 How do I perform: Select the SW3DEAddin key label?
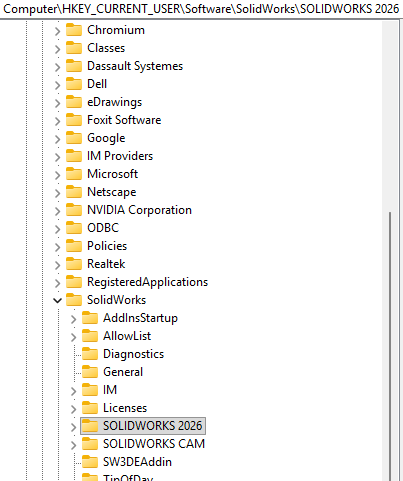pyautogui.click(x=137, y=462)
